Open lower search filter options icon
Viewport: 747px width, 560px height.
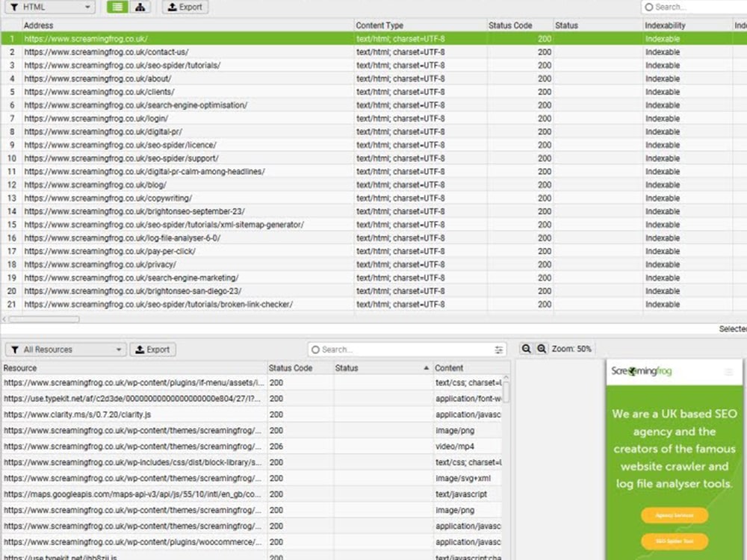point(498,349)
